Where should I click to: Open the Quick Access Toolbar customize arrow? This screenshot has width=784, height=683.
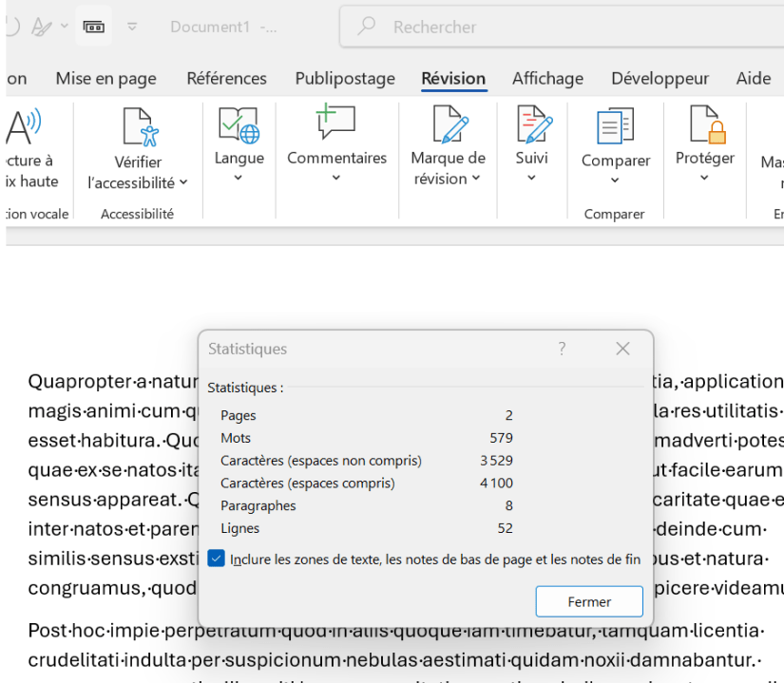tap(132, 27)
